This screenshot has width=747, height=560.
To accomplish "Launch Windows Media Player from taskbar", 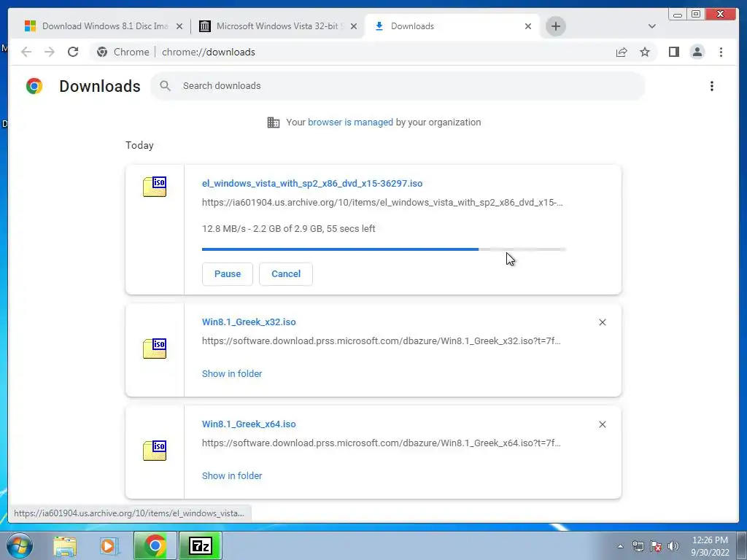I will (x=108, y=545).
